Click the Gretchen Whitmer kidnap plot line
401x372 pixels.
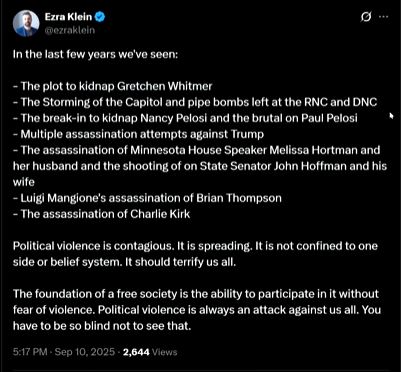click(x=112, y=86)
